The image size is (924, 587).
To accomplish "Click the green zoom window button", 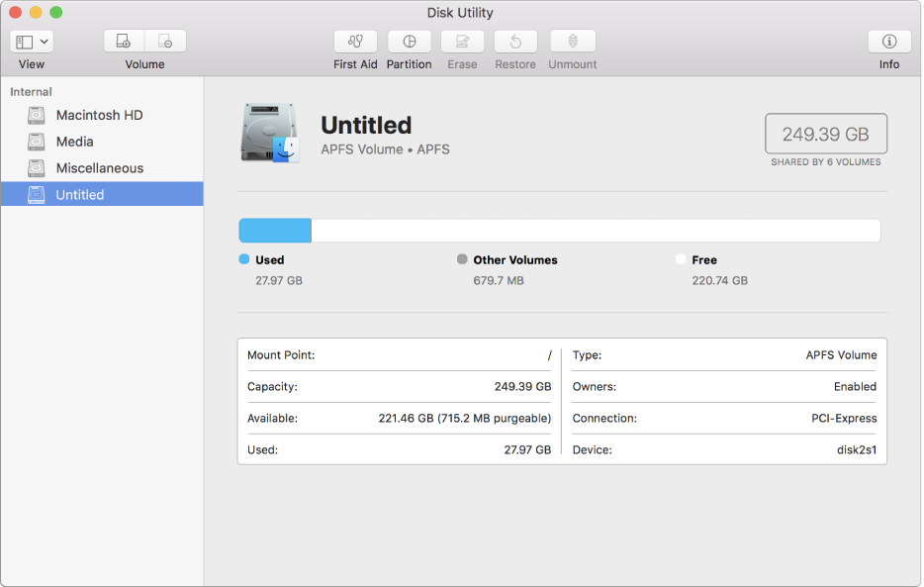I will coord(55,13).
